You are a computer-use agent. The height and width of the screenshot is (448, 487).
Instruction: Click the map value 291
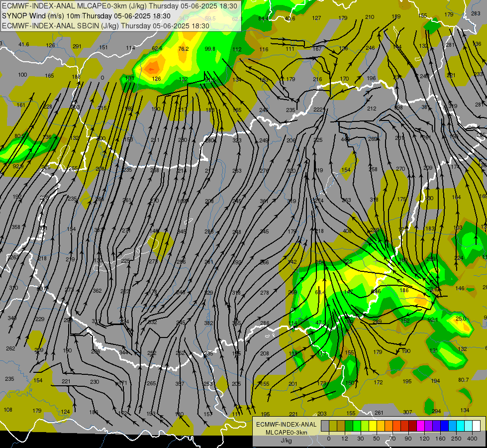tap(77, 46)
